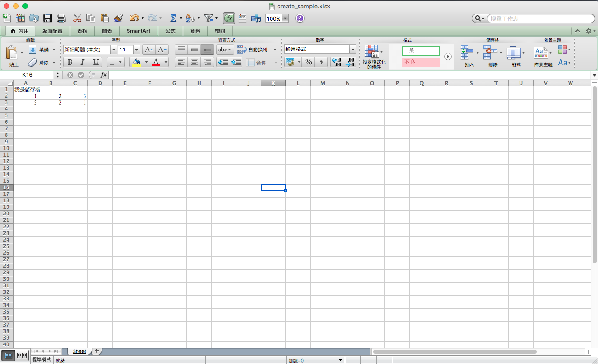Apply the percentage number format
This screenshot has height=364, width=598.
[308, 62]
